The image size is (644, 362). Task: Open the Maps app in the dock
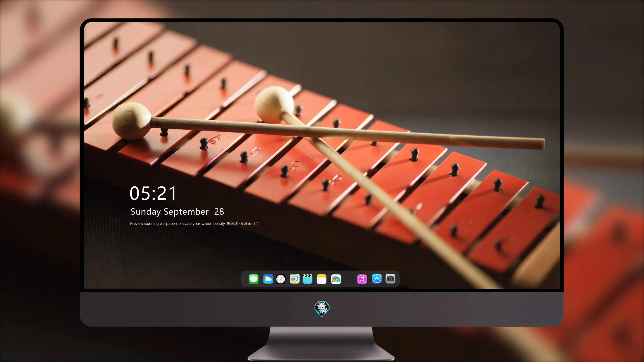[x=294, y=279]
